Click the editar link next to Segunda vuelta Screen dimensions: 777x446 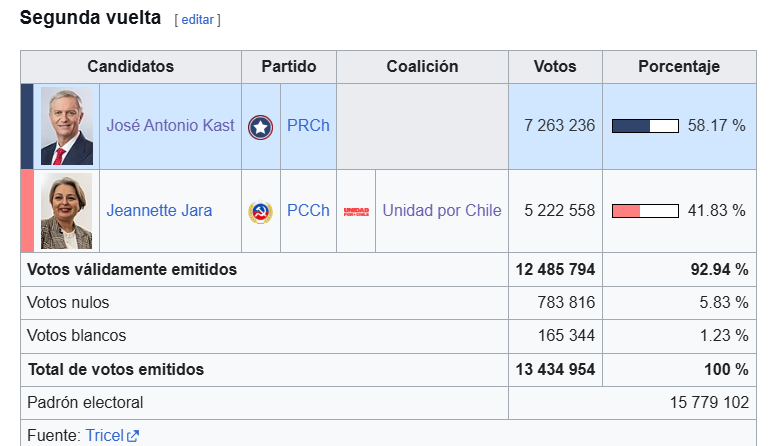(x=197, y=19)
